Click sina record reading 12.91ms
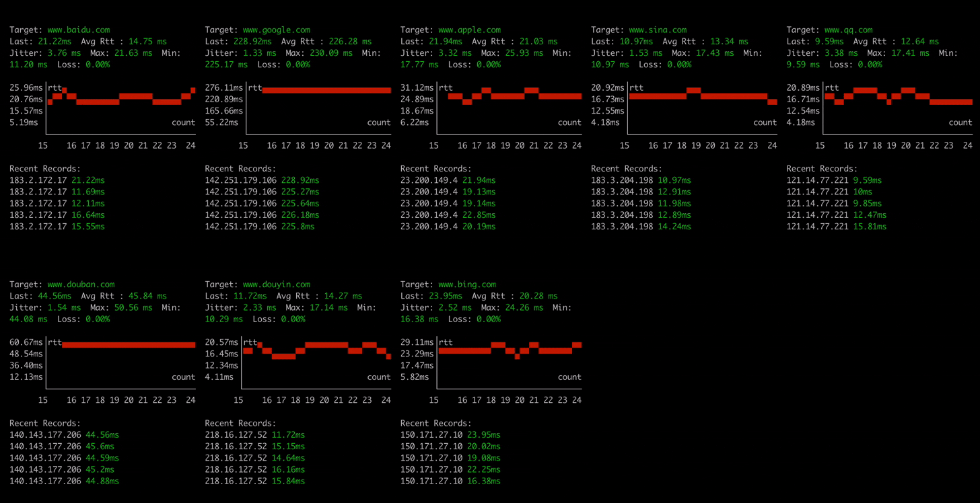Viewport: 980px width, 503px height. point(674,192)
